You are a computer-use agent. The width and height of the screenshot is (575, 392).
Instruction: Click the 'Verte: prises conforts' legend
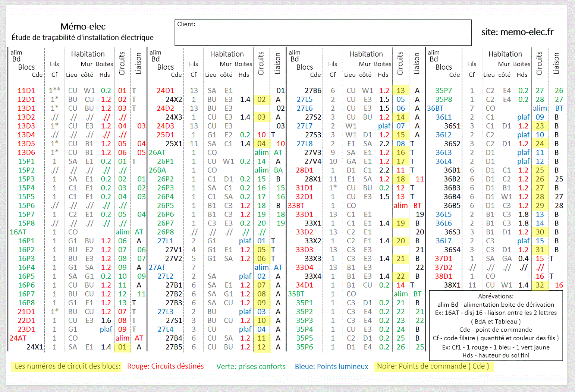[x=251, y=367]
